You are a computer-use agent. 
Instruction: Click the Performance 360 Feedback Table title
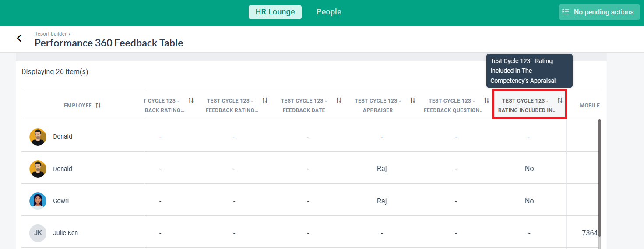(x=109, y=43)
